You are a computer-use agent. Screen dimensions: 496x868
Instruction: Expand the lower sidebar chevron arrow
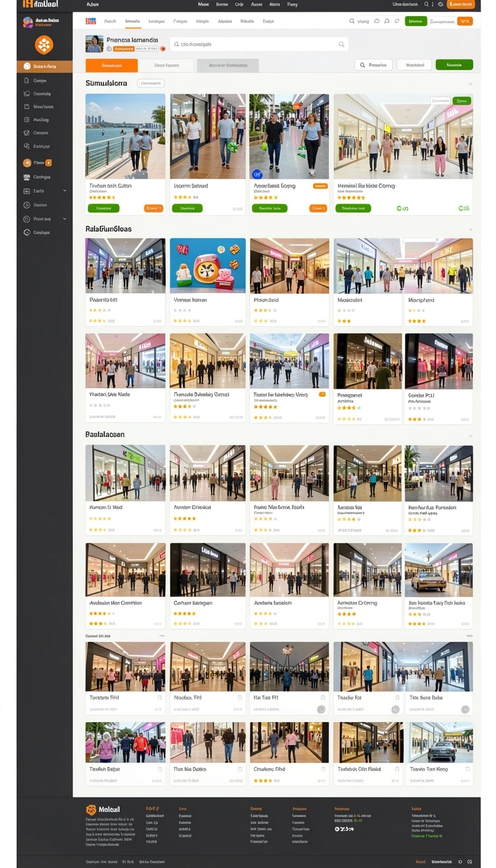coord(65,220)
